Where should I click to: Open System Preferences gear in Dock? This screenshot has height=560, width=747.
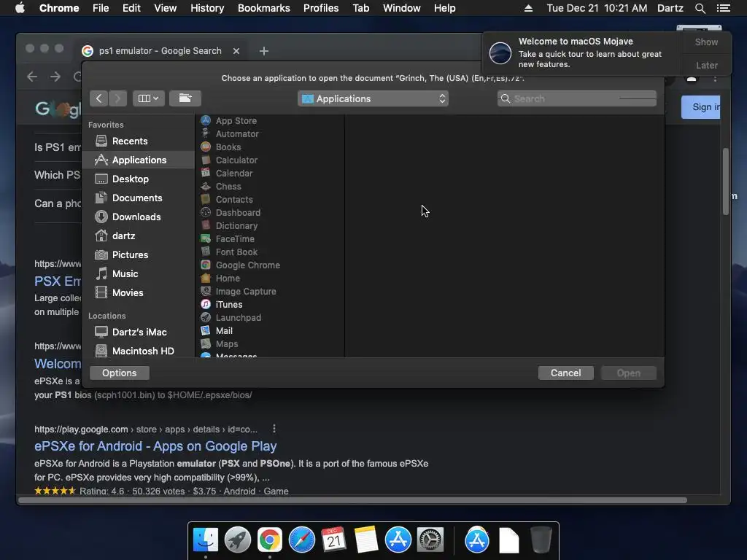(x=430, y=540)
